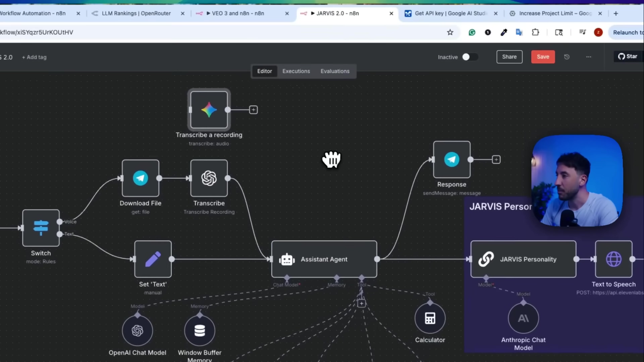The width and height of the screenshot is (644, 362).
Task: Open the Response Telegram node
Action: [x=451, y=160]
